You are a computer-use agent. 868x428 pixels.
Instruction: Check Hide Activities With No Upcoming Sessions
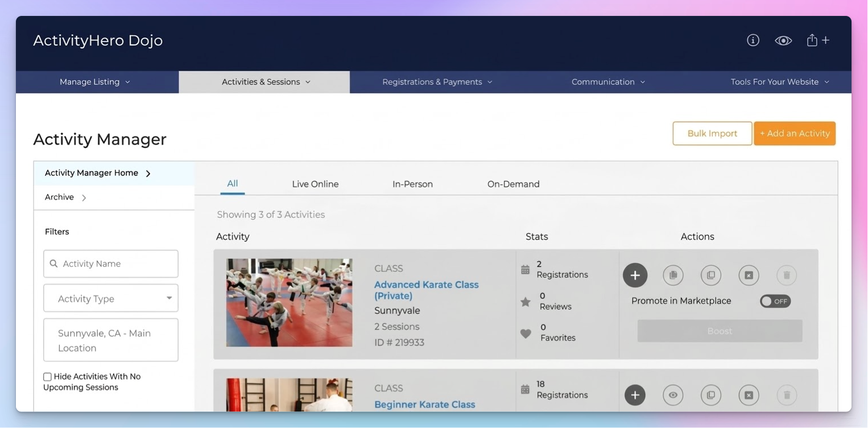tap(47, 377)
